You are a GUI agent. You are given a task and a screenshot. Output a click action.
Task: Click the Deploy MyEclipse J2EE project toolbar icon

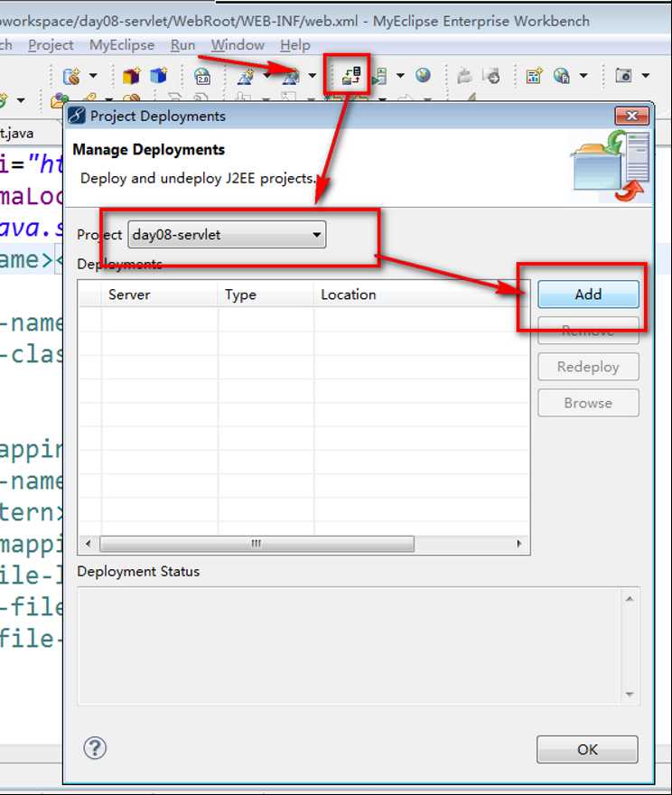click(x=351, y=75)
